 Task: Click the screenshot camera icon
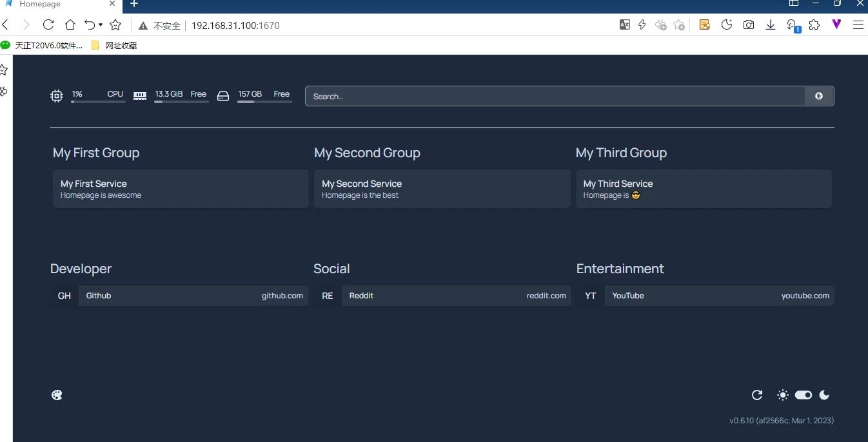pyautogui.click(x=749, y=25)
